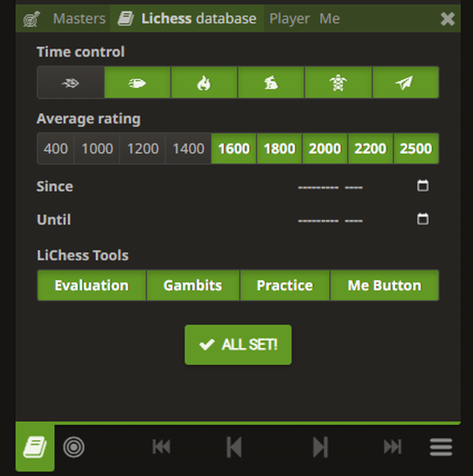Click the ALL SET! button
The height and width of the screenshot is (476, 473).
click(238, 345)
